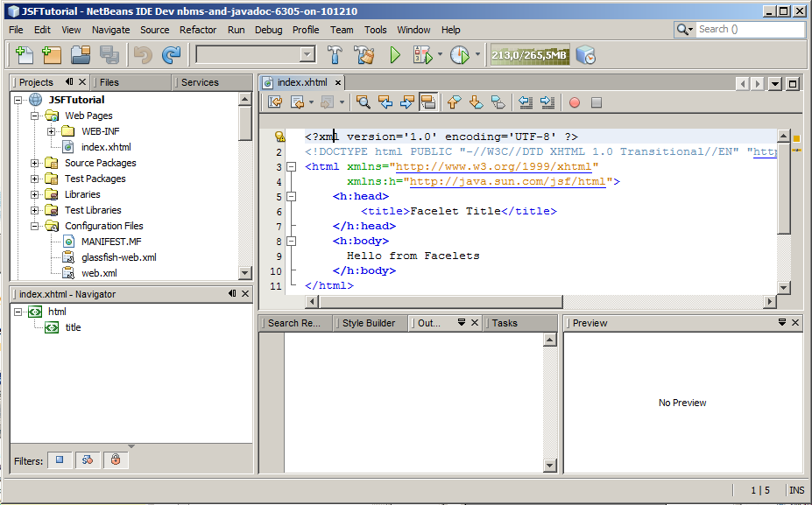Click the New Project icon
This screenshot has height=505, width=812.
tap(52, 54)
